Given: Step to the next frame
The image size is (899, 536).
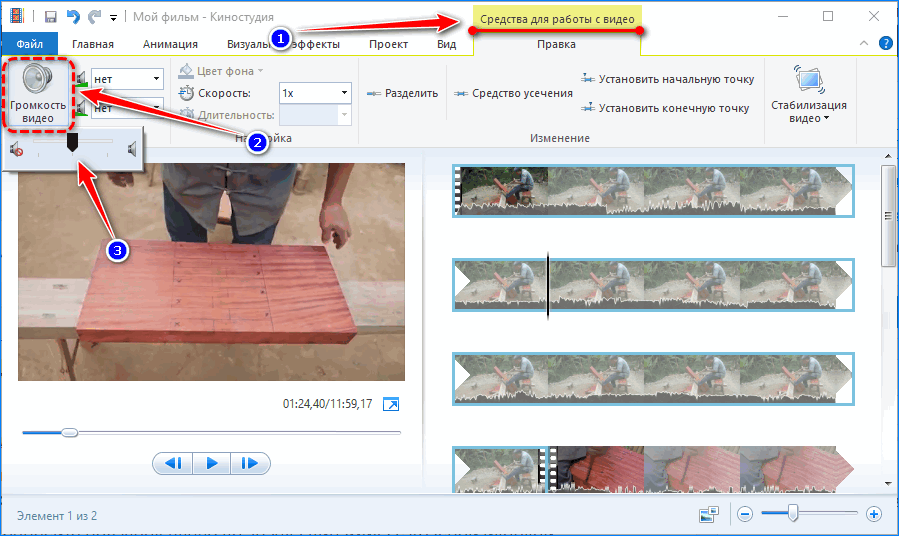Looking at the screenshot, I should click(x=250, y=463).
